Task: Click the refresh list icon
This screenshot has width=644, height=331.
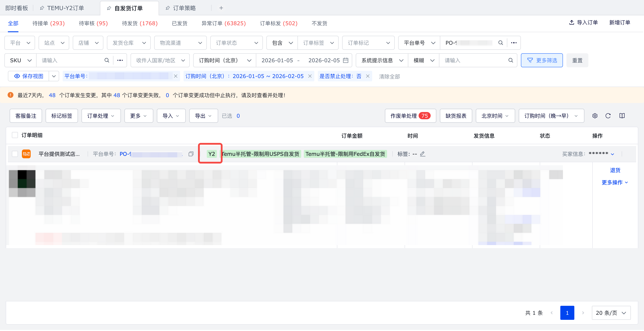Action: tap(608, 116)
